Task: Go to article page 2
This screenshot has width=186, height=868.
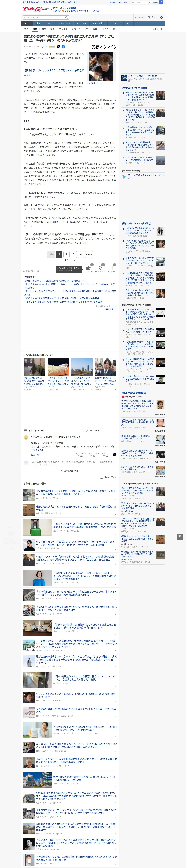Action: (x=66, y=254)
